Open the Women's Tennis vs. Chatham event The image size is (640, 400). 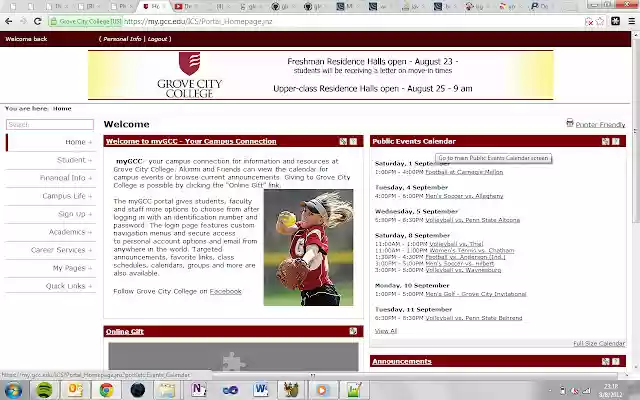pyautogui.click(x=471, y=250)
